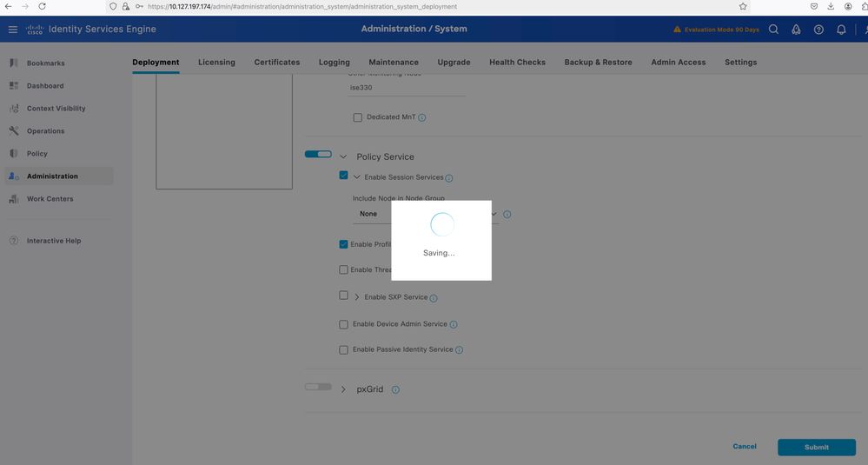Click info icon beside Enable Passive Identity Service
Image resolution: width=868 pixels, height=465 pixels.
coord(459,350)
